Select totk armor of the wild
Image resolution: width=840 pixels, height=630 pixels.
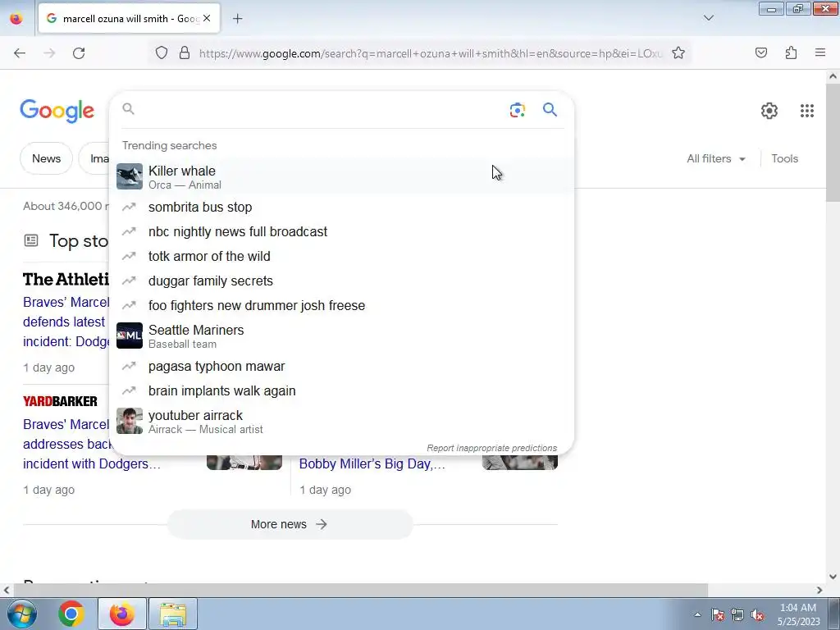(341, 256)
